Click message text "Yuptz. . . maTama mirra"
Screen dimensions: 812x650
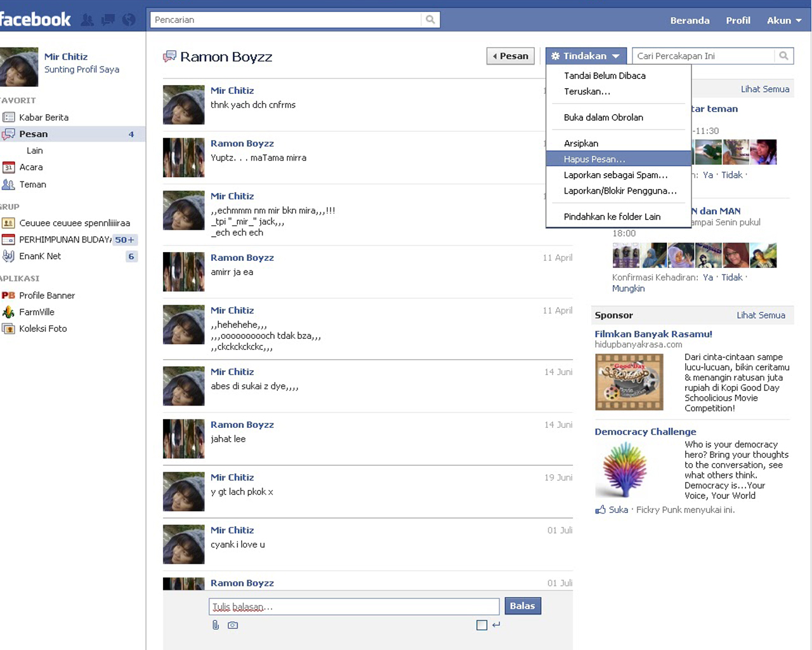259,157
